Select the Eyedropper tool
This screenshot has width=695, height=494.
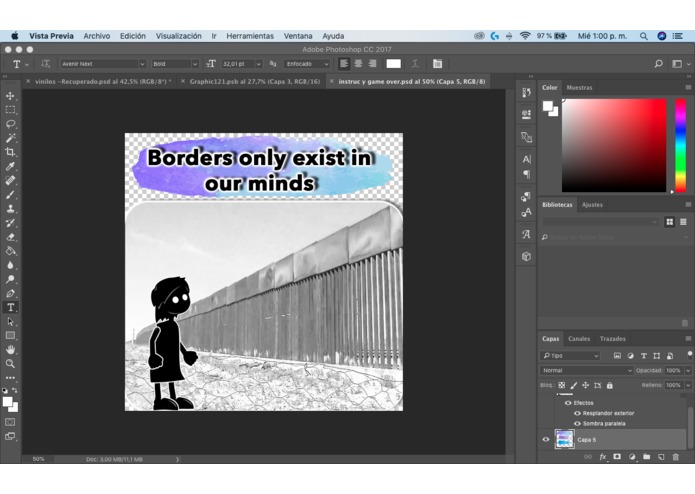10,167
